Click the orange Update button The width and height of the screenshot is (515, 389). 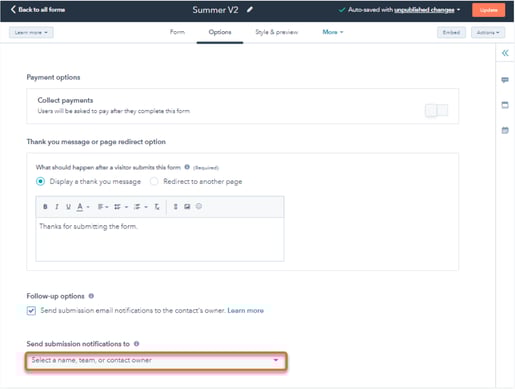coord(488,10)
